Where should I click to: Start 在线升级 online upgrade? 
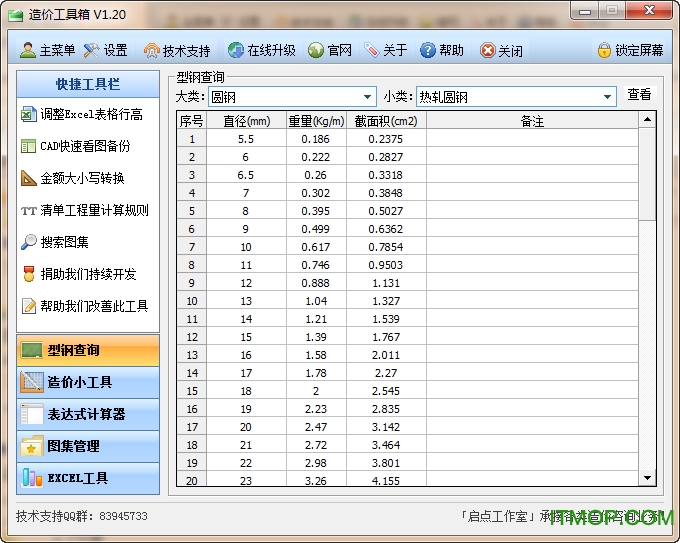point(262,50)
